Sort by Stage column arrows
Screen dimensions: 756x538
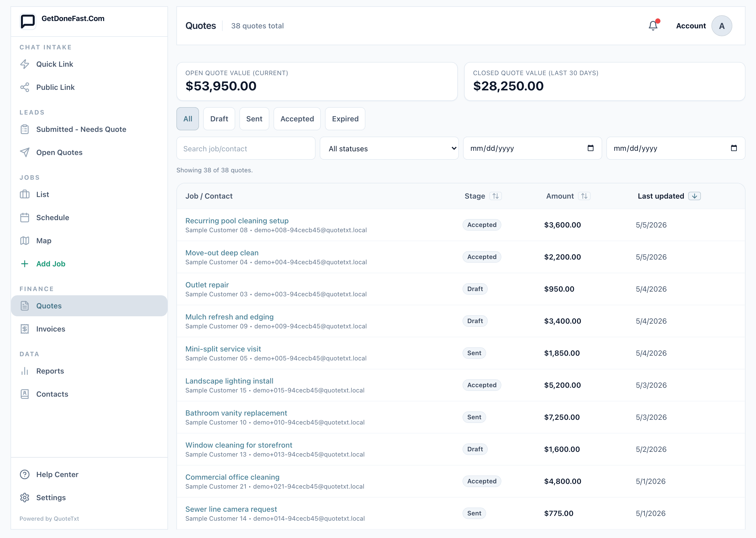click(x=496, y=196)
